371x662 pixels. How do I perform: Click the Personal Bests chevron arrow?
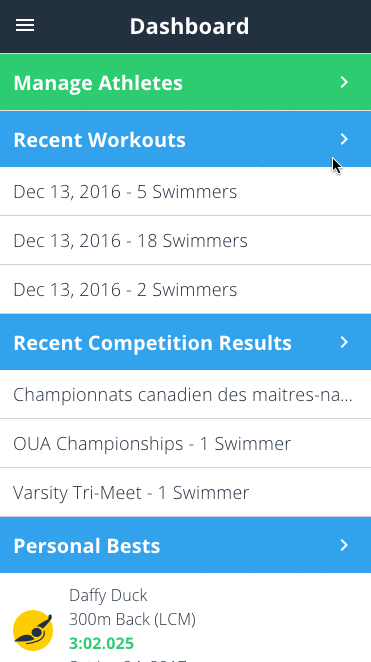click(344, 545)
